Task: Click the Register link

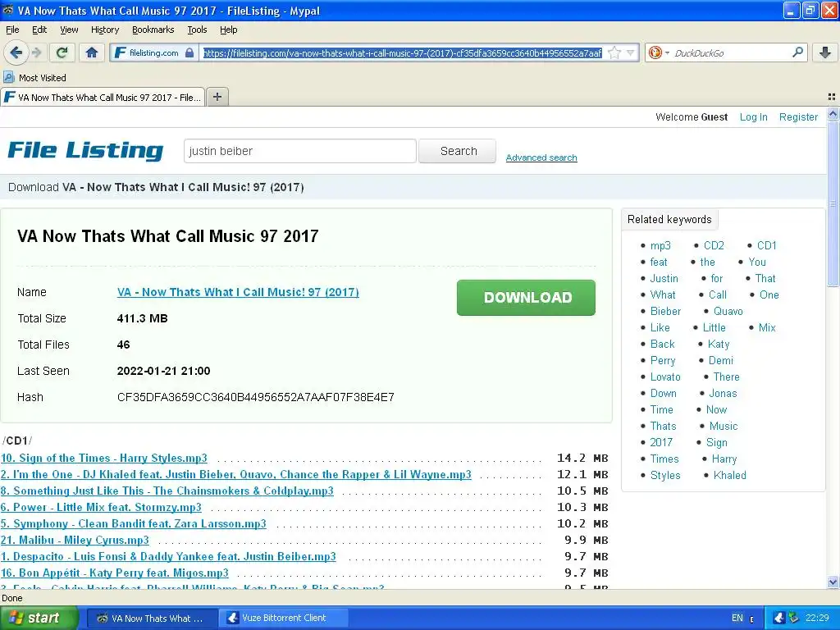Action: (x=798, y=116)
